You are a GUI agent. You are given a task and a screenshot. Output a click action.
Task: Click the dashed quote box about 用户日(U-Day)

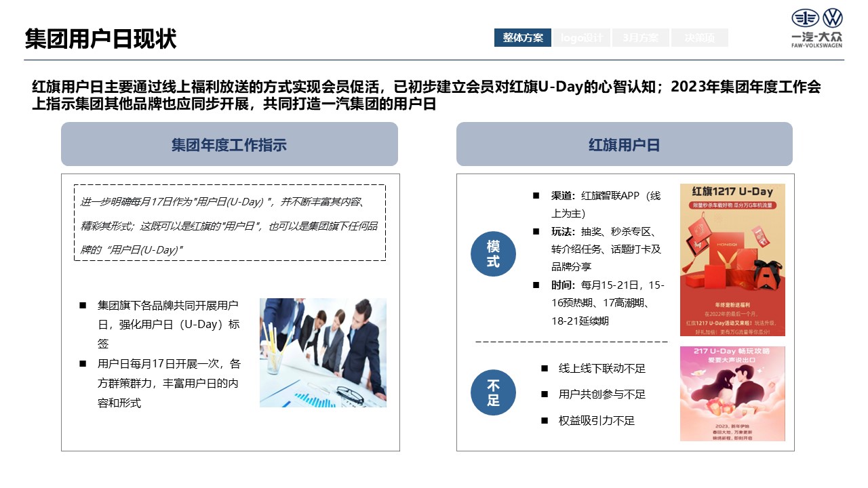pyautogui.click(x=230, y=222)
